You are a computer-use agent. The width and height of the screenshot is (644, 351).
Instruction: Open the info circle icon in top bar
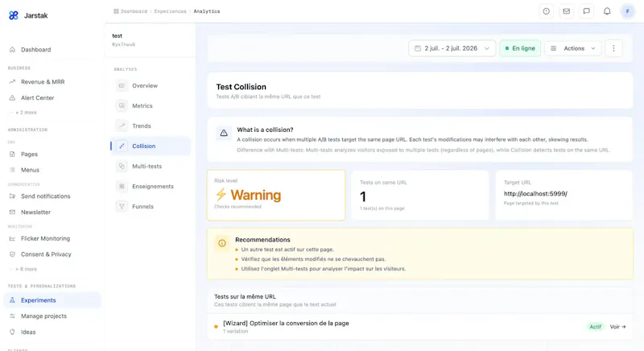547,11
